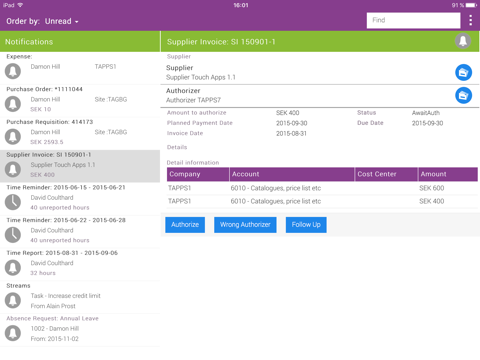This screenshot has height=360, width=480.
Task: Open Supplier details card icon
Action: pyautogui.click(x=463, y=72)
